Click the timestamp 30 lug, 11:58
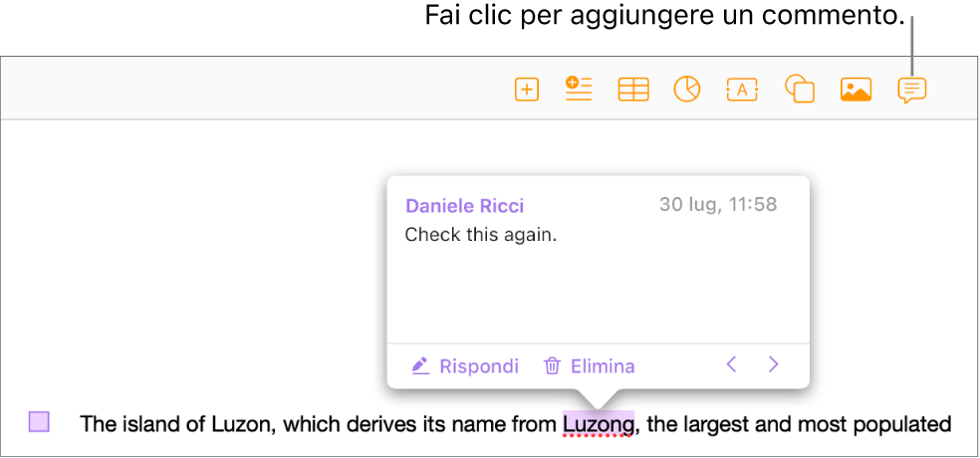980x458 pixels. click(x=718, y=204)
